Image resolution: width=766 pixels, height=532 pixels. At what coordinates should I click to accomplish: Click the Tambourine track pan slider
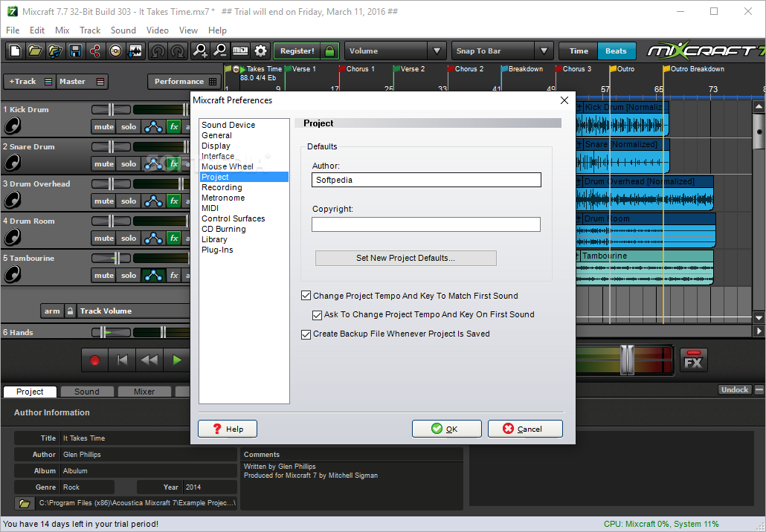click(112, 258)
